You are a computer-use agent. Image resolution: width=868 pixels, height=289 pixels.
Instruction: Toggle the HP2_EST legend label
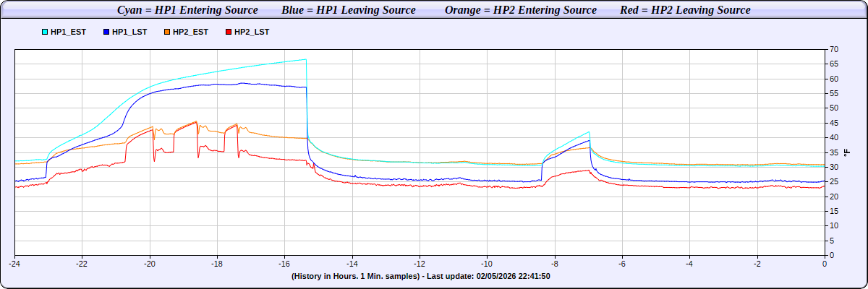tap(191, 33)
